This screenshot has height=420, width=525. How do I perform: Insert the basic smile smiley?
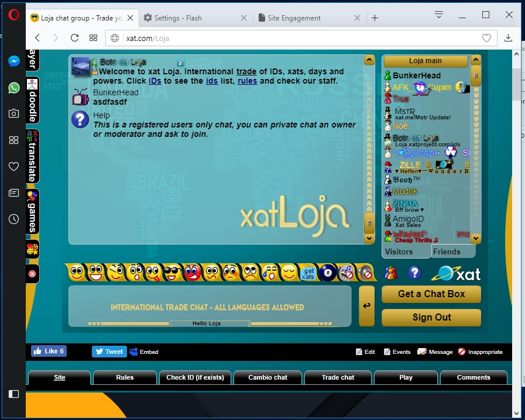point(77,273)
